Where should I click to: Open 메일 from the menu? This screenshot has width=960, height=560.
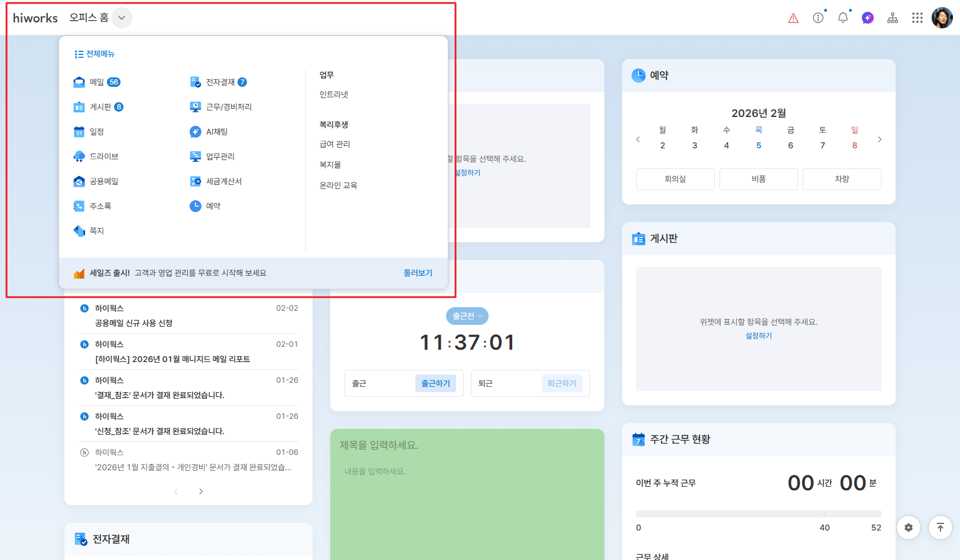coord(96,82)
